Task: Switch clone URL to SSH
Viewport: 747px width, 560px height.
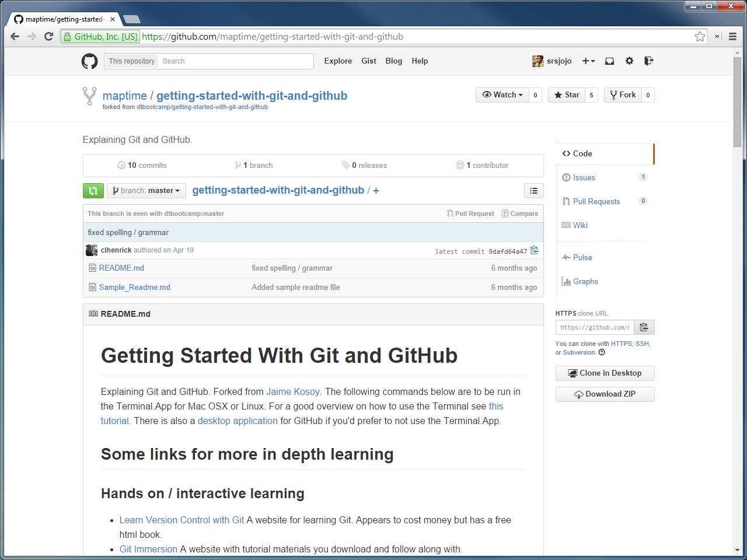Action: tap(642, 344)
